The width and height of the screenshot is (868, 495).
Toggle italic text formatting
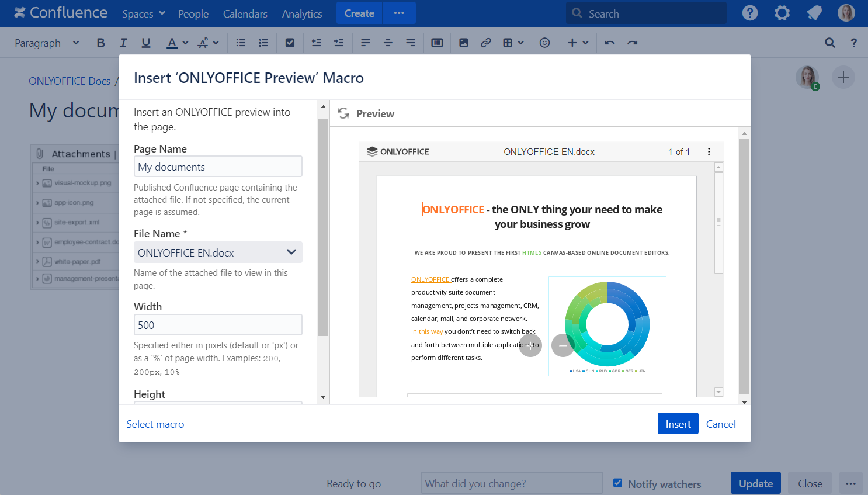click(123, 43)
